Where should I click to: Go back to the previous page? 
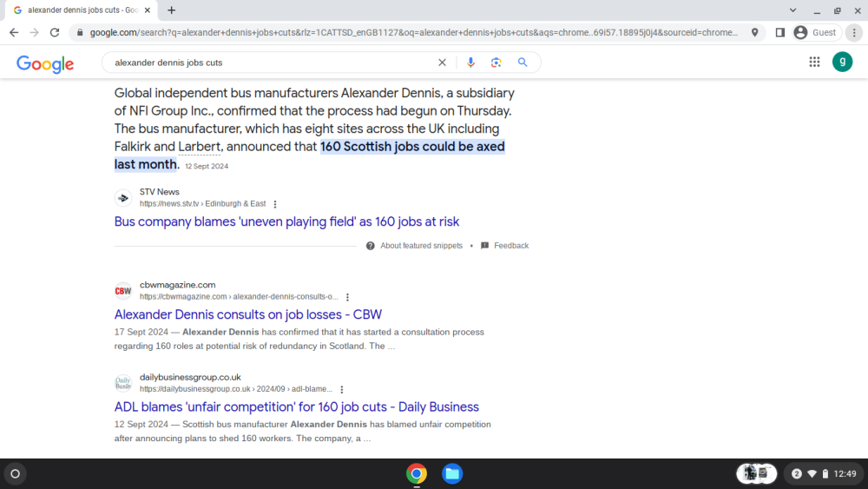14,33
